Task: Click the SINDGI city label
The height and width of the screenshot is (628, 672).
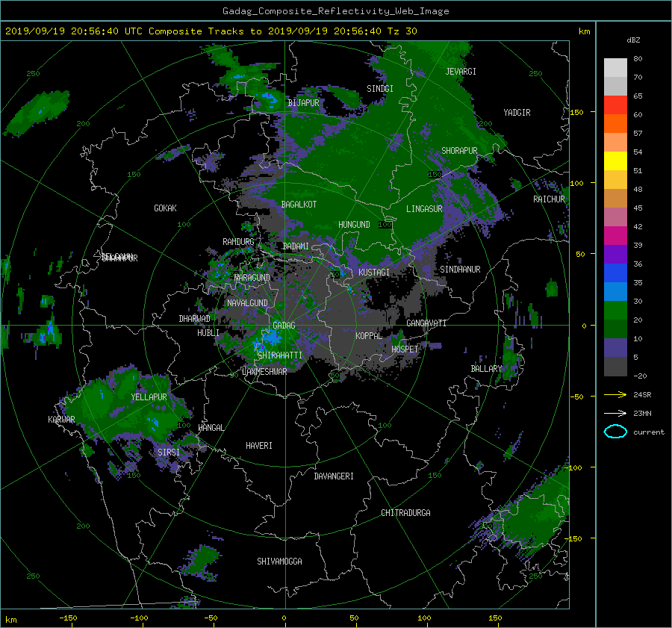Action: tap(380, 89)
